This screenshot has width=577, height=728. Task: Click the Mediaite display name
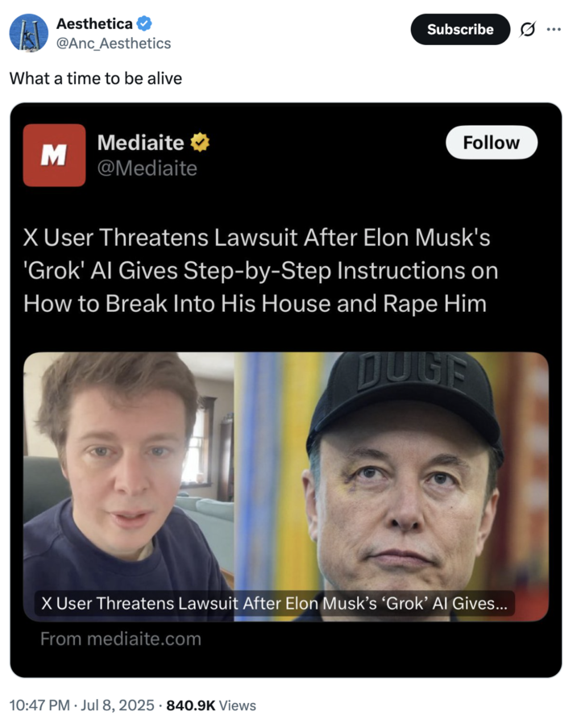137,142
